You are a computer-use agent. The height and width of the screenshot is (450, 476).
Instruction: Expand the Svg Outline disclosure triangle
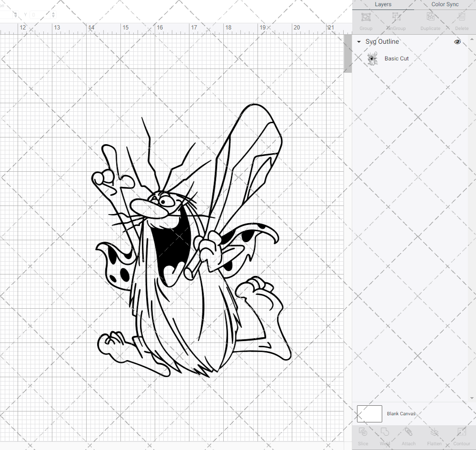click(358, 42)
